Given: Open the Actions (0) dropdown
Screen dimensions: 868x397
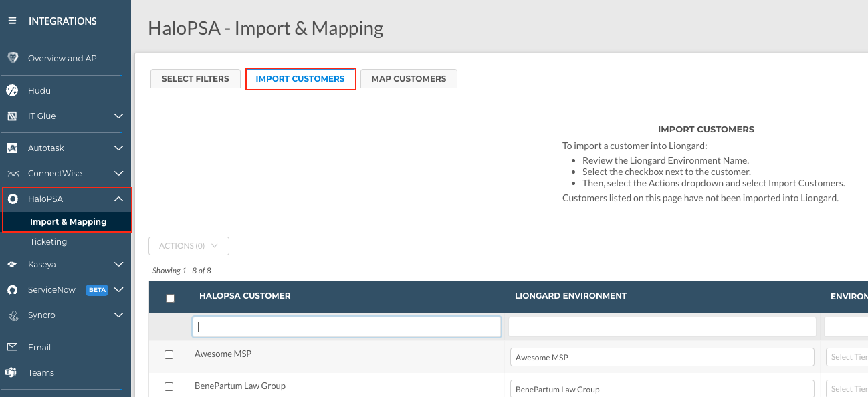Looking at the screenshot, I should [189, 246].
